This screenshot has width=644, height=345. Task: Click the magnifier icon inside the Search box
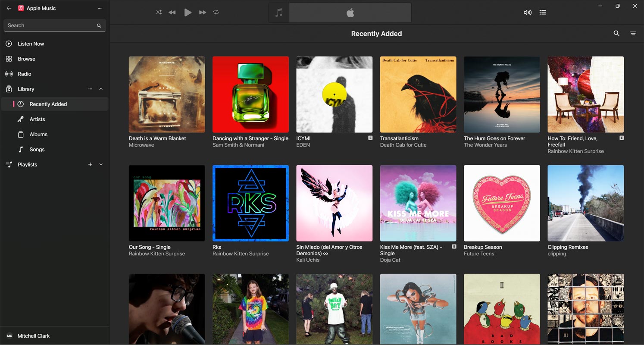pyautogui.click(x=99, y=25)
